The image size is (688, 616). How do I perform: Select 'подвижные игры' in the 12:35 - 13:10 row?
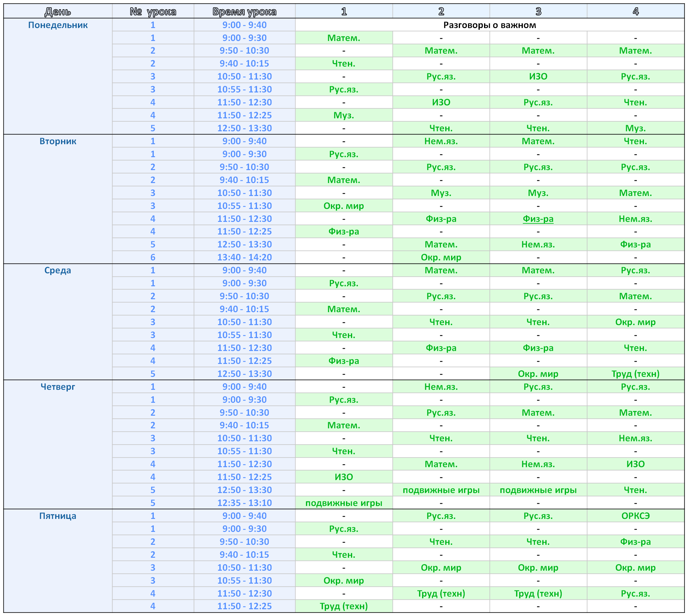point(344,503)
